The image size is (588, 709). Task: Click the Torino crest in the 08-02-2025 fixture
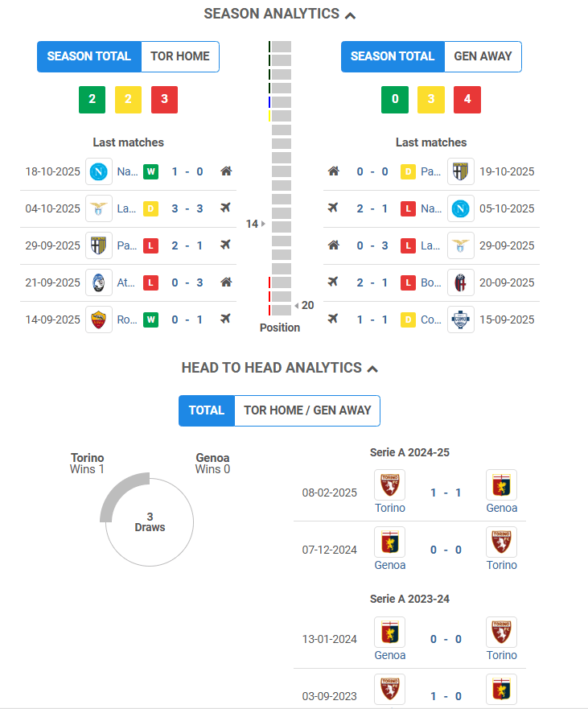[390, 485]
